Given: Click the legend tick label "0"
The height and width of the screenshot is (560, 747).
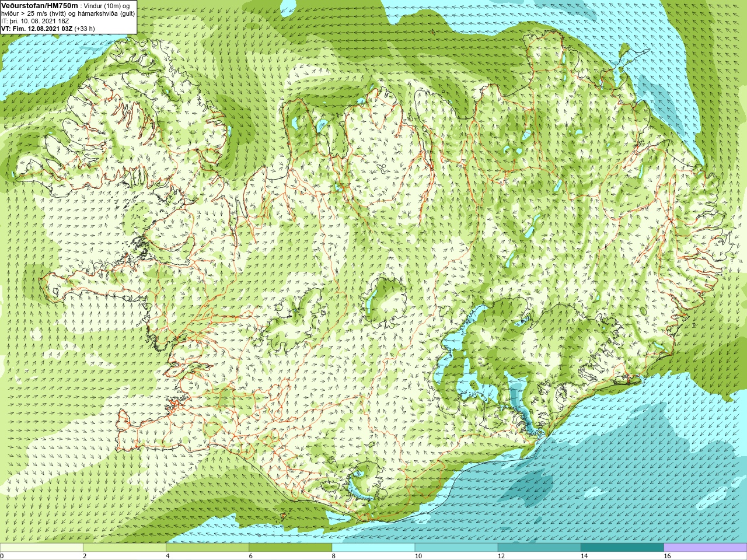Looking at the screenshot, I should [x=2, y=556].
